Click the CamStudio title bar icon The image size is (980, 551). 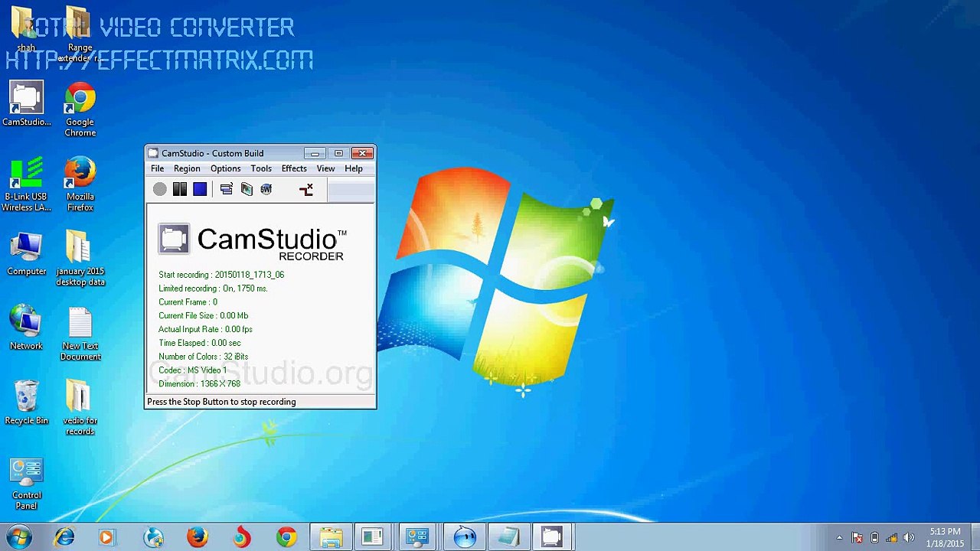coord(153,153)
